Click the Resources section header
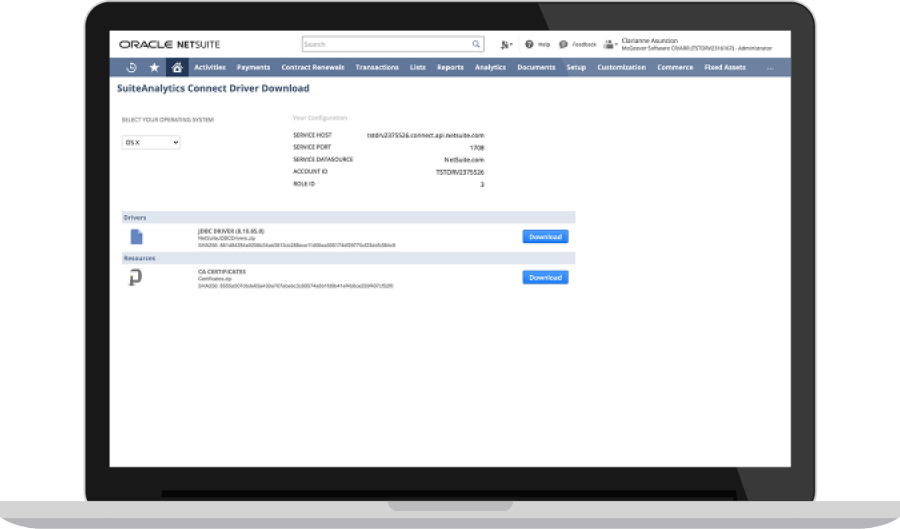900x529 pixels. 348,258
